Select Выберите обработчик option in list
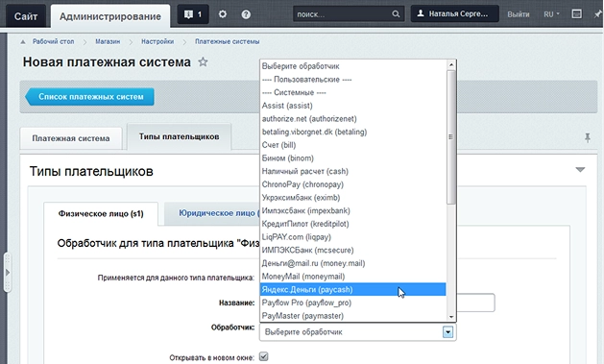604x364 pixels. (353, 66)
